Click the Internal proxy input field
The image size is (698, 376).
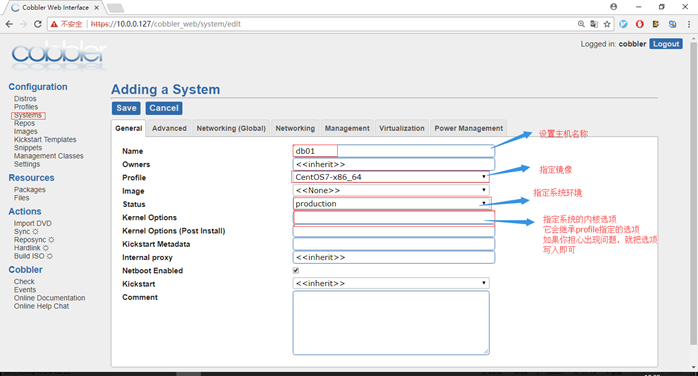(x=394, y=257)
